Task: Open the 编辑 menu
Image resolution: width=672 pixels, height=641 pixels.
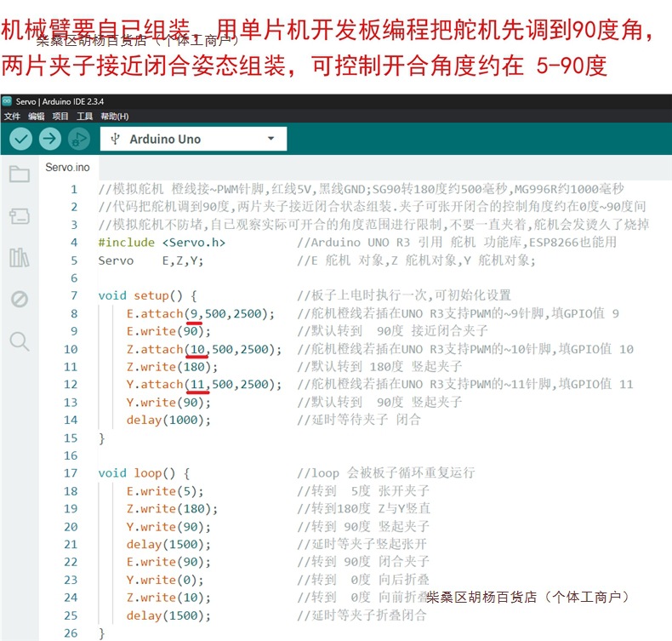Action: click(x=37, y=116)
